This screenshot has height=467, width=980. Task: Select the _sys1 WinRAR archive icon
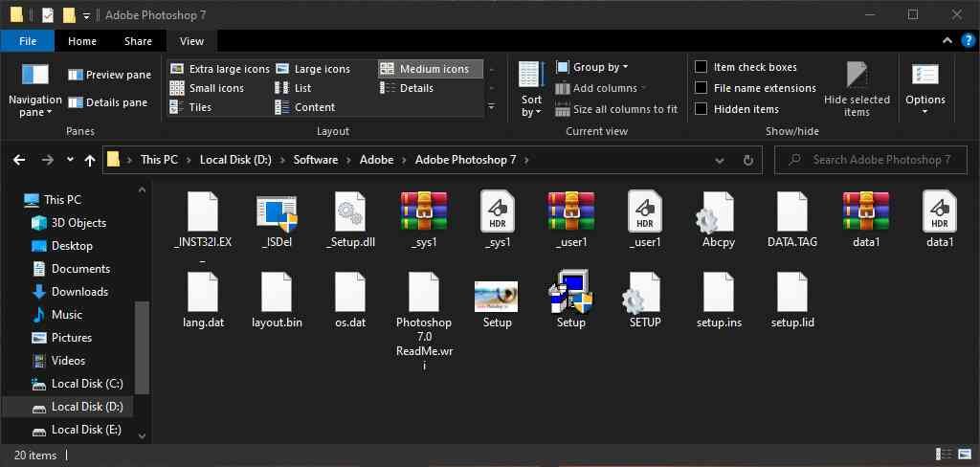click(x=424, y=211)
